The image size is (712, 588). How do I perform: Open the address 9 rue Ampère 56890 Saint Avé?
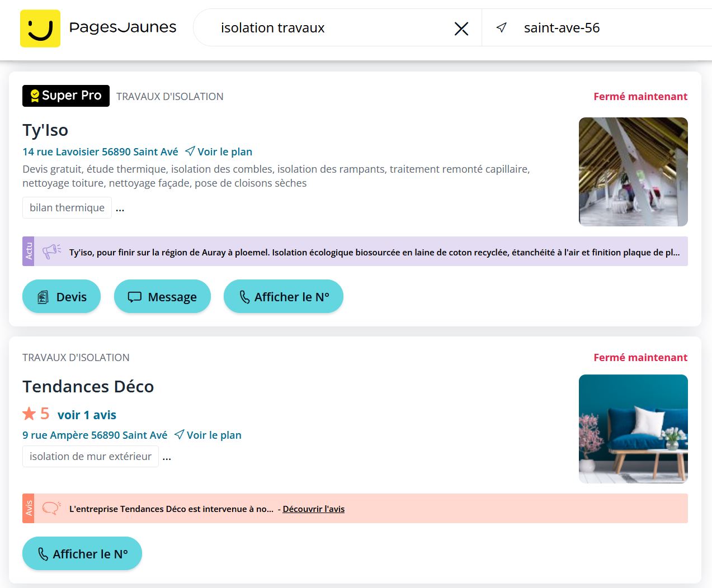coord(95,435)
